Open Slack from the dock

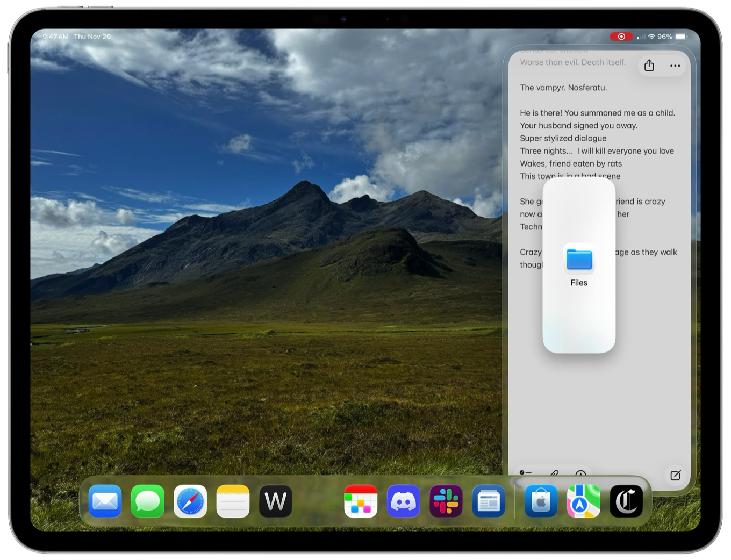[x=446, y=501]
